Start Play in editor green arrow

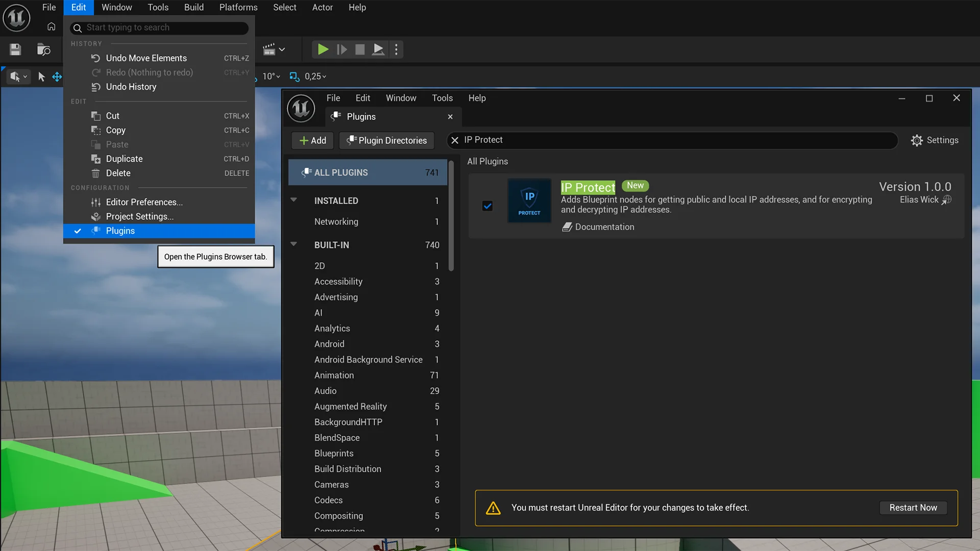click(323, 49)
